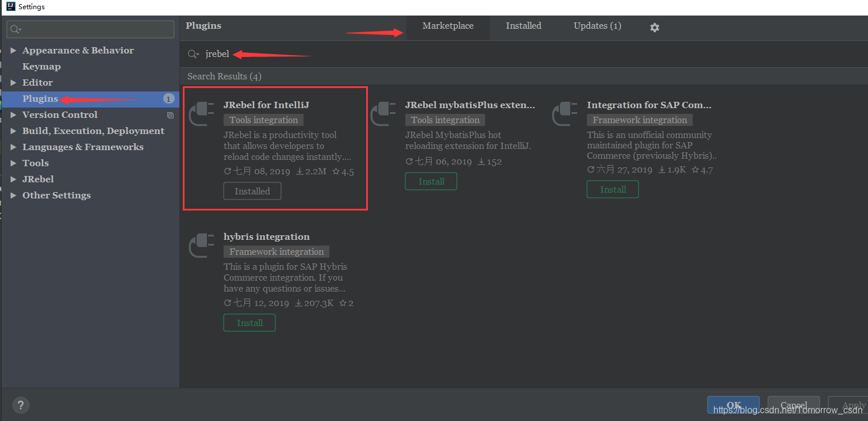This screenshot has height=421, width=868.
Task: Click the Plugins heading above results
Action: click(203, 26)
